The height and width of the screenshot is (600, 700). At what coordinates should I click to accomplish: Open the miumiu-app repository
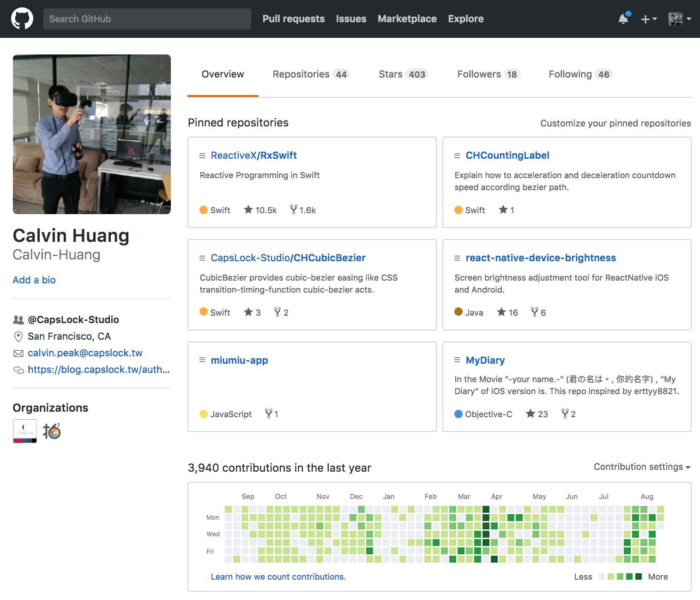[x=239, y=360]
